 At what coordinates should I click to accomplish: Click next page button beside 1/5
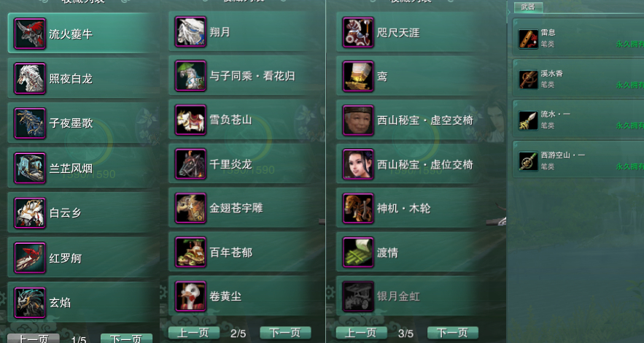click(x=126, y=339)
